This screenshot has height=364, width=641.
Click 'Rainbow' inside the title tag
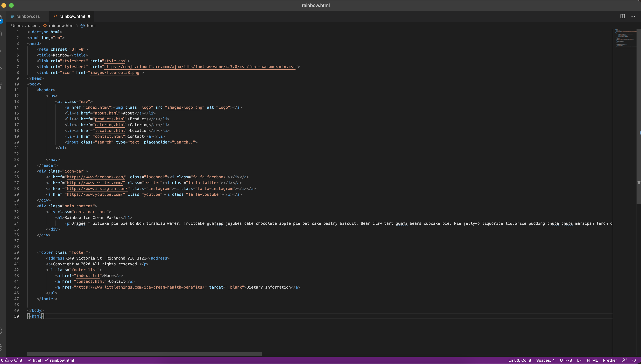coord(61,55)
